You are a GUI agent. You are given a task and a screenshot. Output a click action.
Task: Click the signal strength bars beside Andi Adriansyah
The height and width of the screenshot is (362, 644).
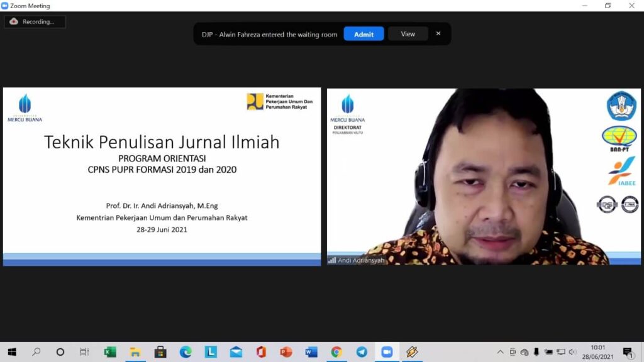point(332,260)
